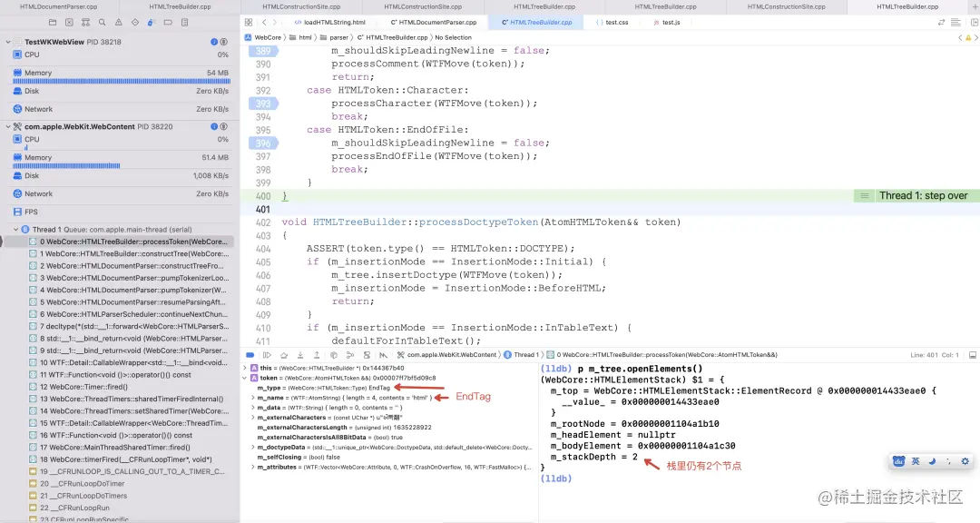Collapse the TestWKWebView process section
The width and height of the screenshot is (980, 523).
8,42
